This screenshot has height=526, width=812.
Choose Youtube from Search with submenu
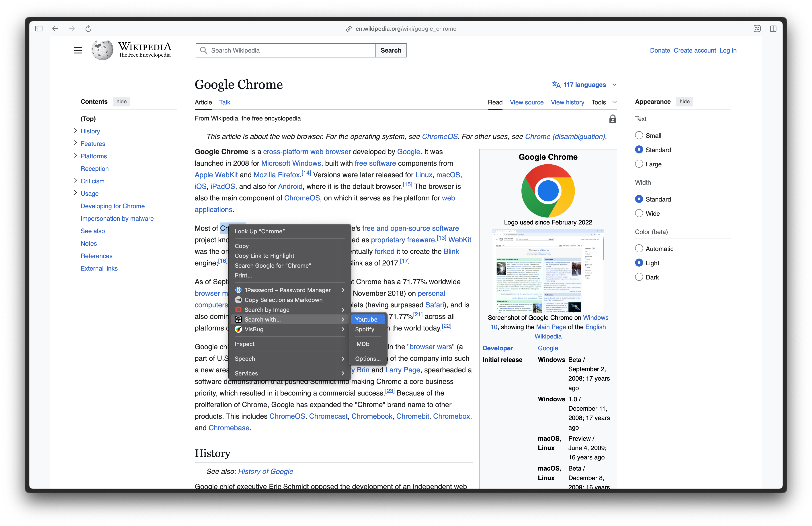pos(367,319)
